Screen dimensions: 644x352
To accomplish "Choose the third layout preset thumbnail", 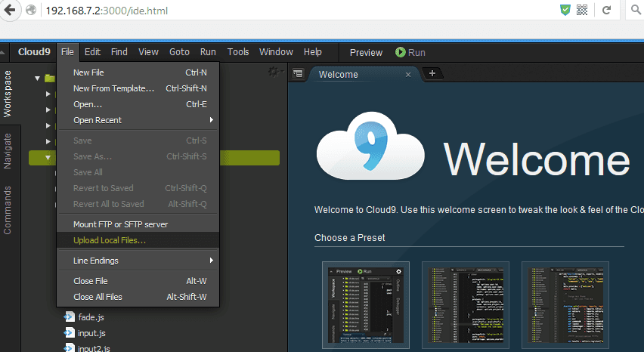I will 565,305.
